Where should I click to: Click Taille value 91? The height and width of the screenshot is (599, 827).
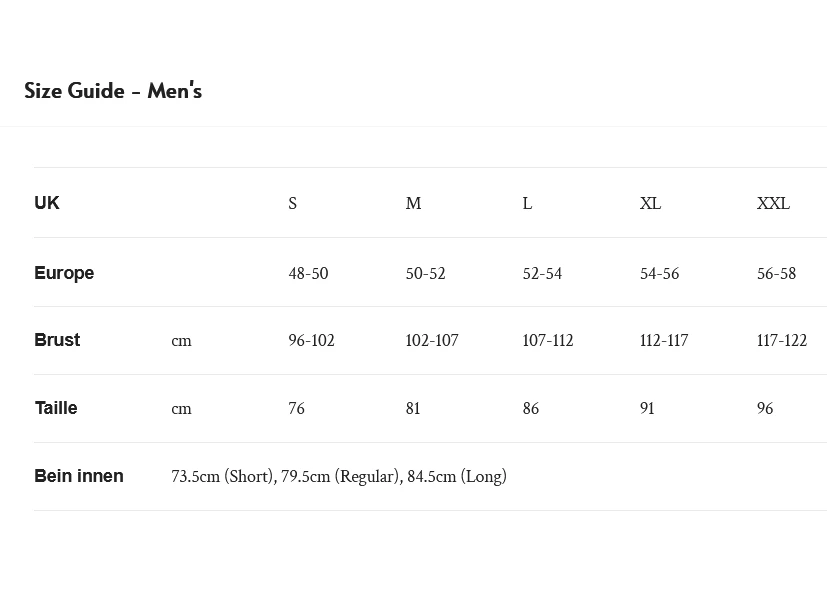(x=647, y=408)
